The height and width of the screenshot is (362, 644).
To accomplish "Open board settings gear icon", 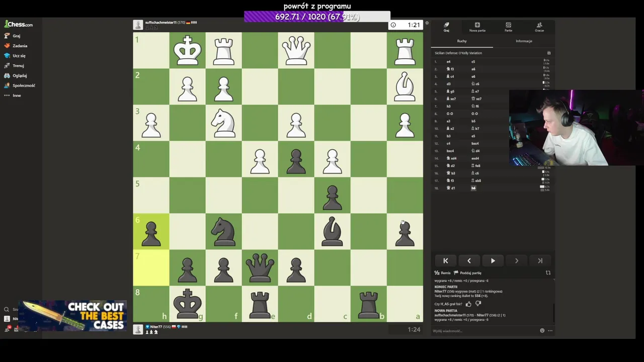I will pos(427,23).
